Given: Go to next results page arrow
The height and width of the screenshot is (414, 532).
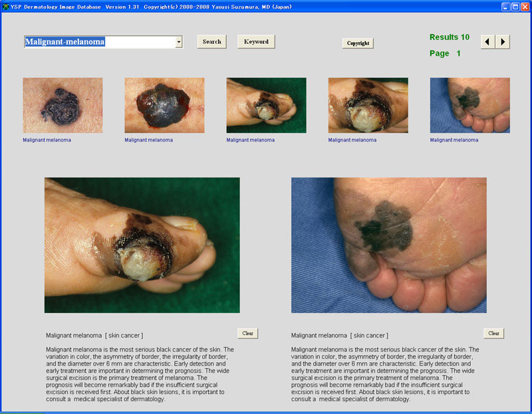Looking at the screenshot, I should click(503, 42).
